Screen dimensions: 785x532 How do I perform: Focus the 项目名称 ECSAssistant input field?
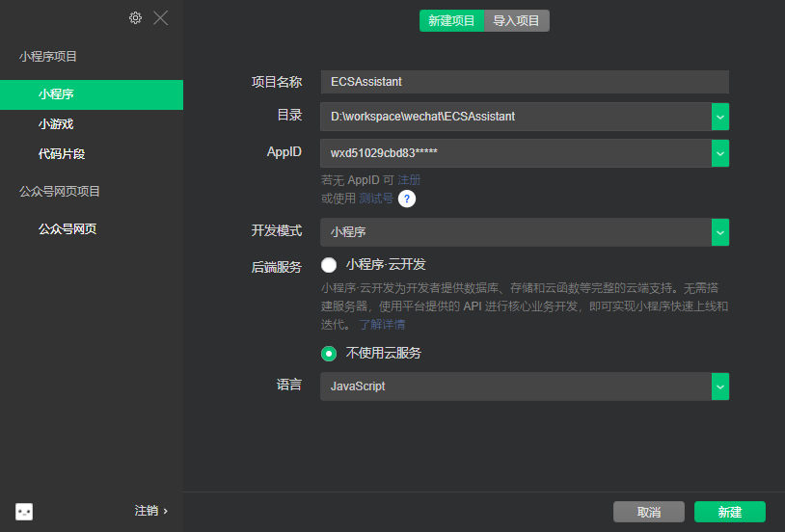pos(525,82)
